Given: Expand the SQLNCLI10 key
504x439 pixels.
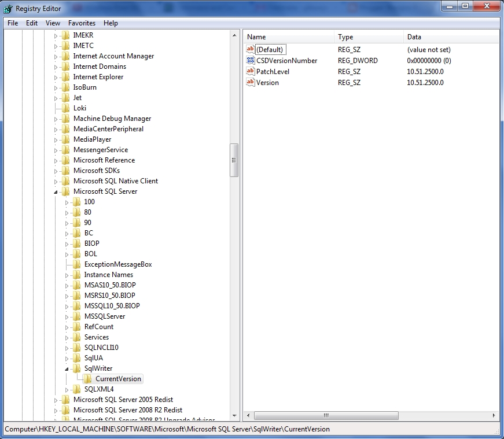Looking at the screenshot, I should click(x=67, y=348).
